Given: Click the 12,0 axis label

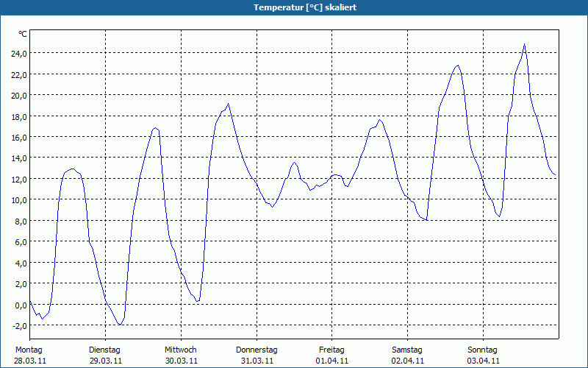Looking at the screenshot, I should pyautogui.click(x=19, y=179).
